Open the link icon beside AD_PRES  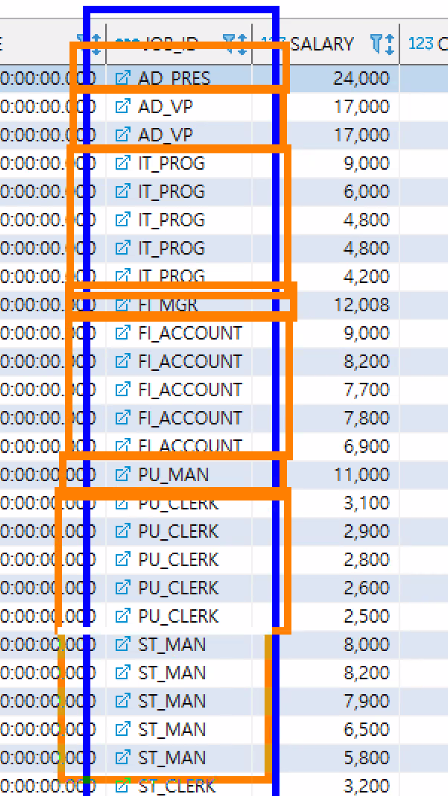point(122,78)
